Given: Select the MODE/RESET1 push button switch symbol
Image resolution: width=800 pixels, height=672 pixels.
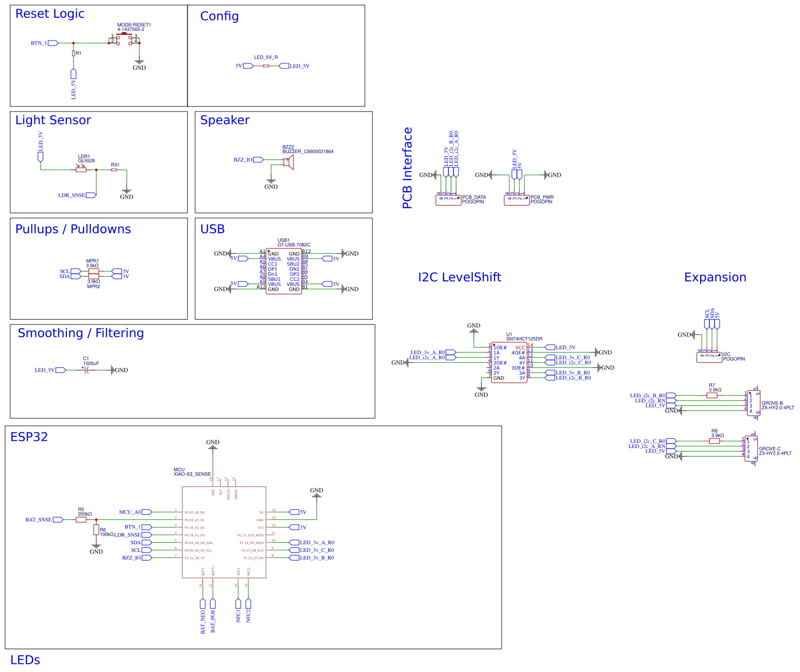Looking at the screenshot, I should point(124,40).
